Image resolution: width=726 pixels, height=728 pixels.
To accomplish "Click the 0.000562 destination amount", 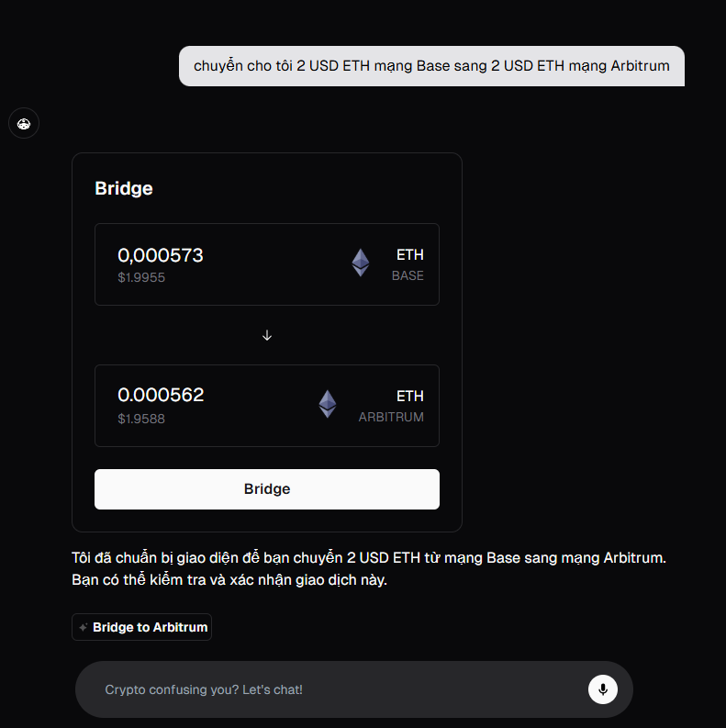I will [x=161, y=395].
